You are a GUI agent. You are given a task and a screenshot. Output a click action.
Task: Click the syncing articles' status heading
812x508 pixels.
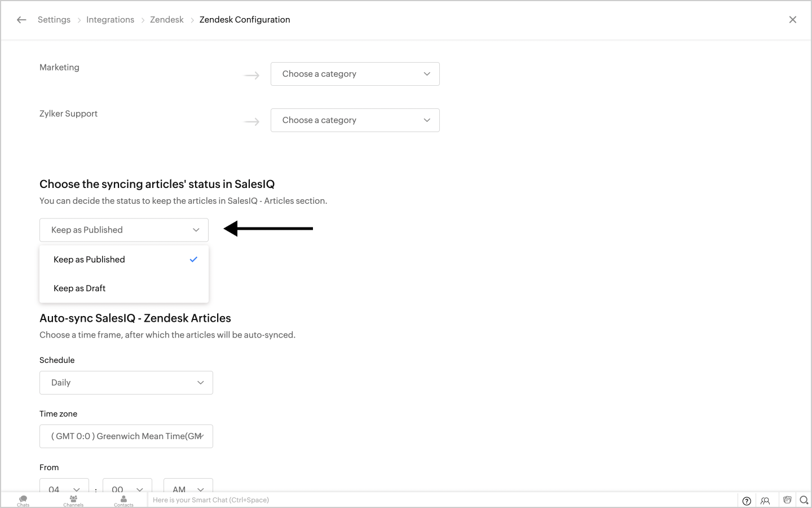pos(157,184)
